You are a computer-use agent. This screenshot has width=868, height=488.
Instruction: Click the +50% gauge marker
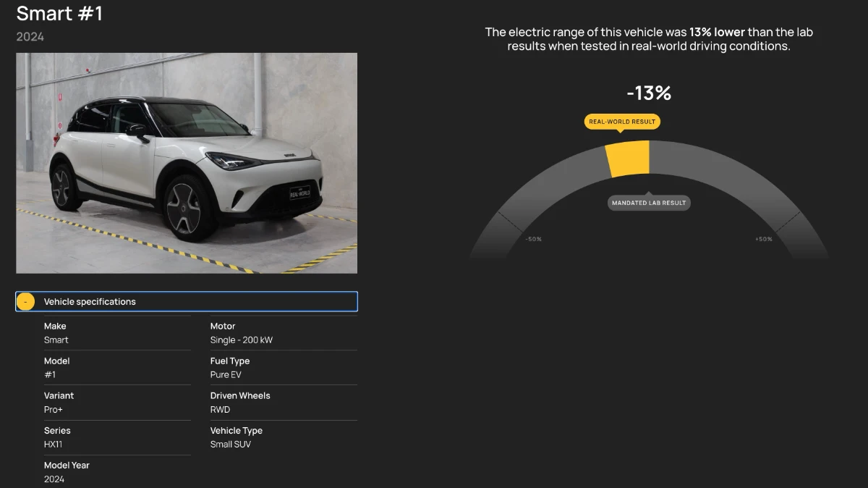763,239
